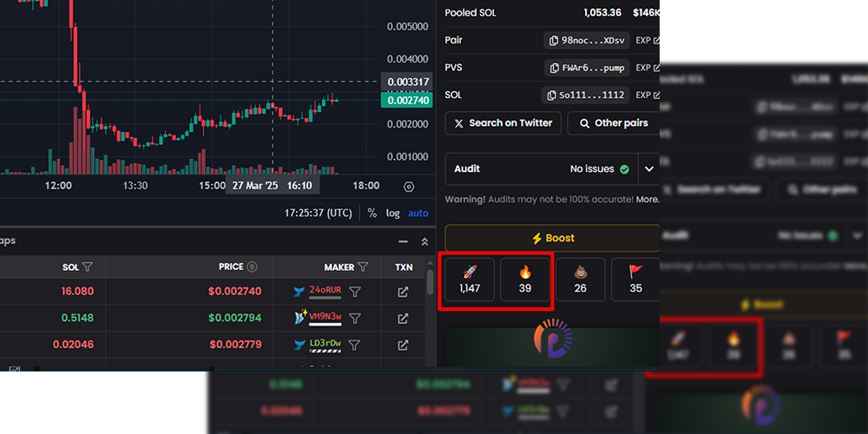Click current price label 0.002740
868x434 pixels.
point(407,100)
